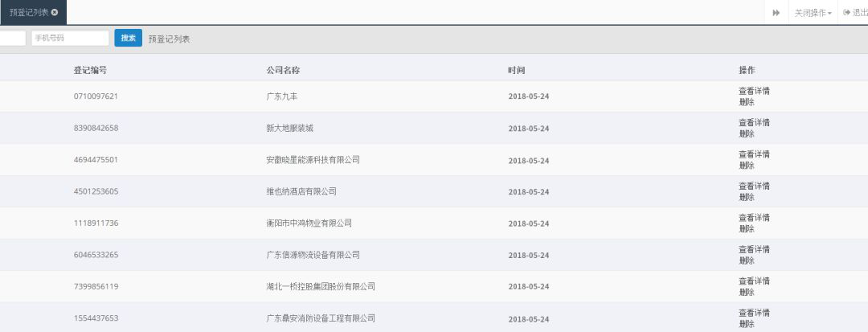Click company name 广东九丰

(282, 96)
